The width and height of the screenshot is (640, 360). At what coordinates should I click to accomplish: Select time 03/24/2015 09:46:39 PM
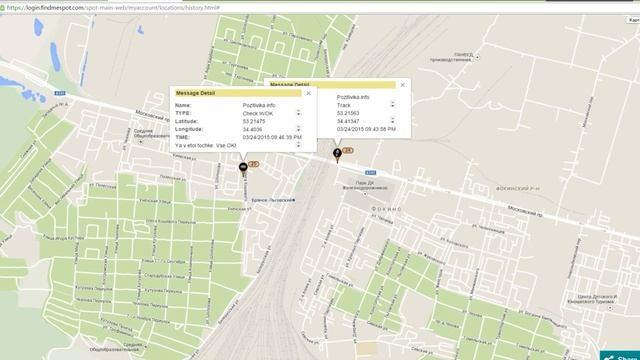click(x=272, y=137)
